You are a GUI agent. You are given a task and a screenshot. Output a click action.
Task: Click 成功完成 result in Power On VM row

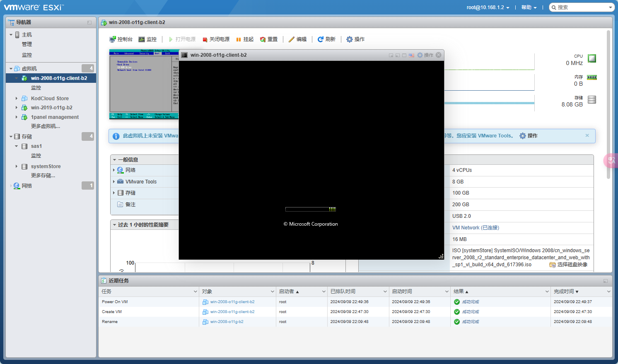coord(471,302)
